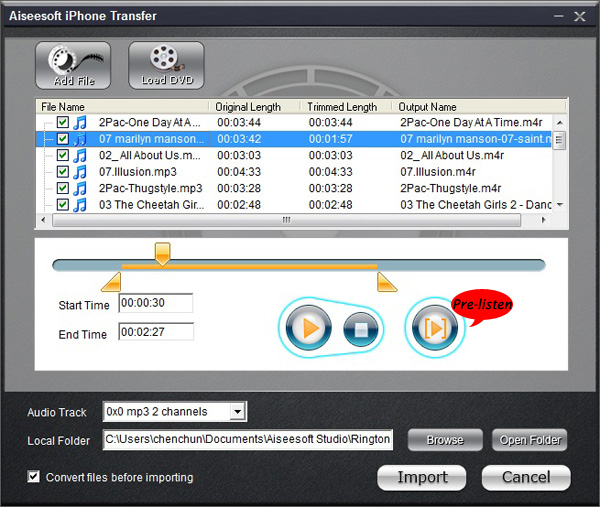The height and width of the screenshot is (507, 600).
Task: Click the orange trimmed range on timeline
Action: coord(249,267)
